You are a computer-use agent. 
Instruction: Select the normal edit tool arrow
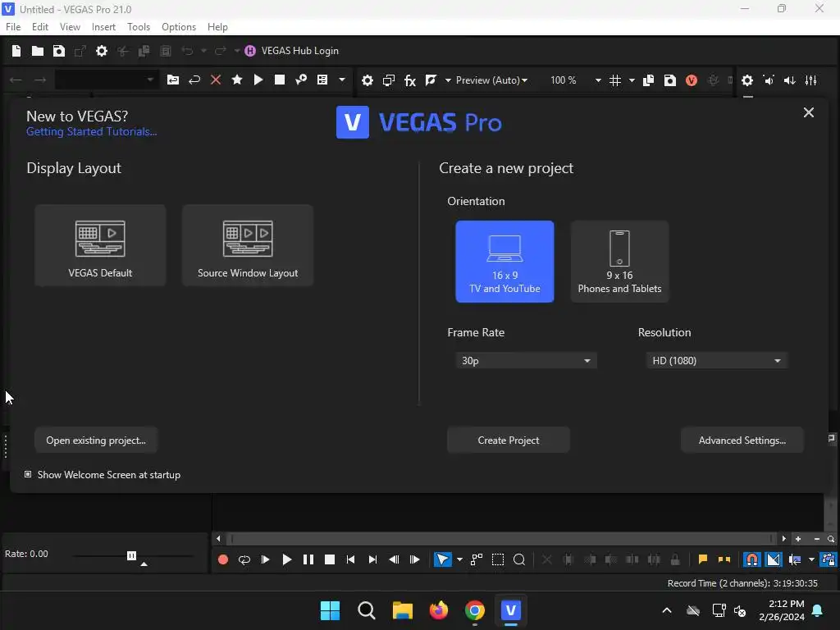[442, 559]
